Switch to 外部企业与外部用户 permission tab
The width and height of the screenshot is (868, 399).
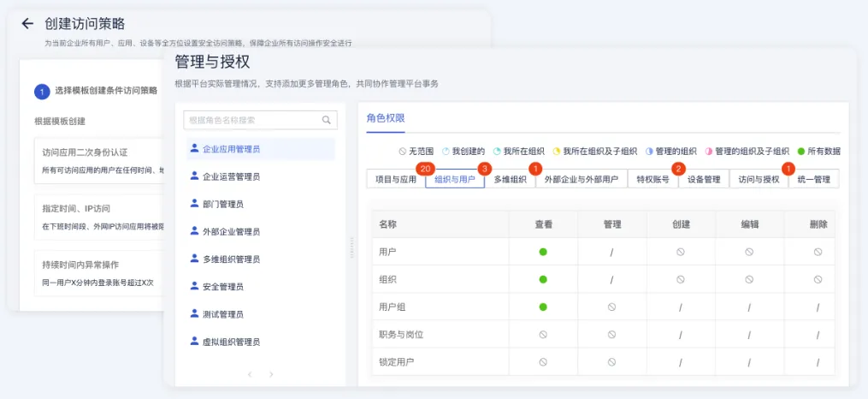click(582, 179)
